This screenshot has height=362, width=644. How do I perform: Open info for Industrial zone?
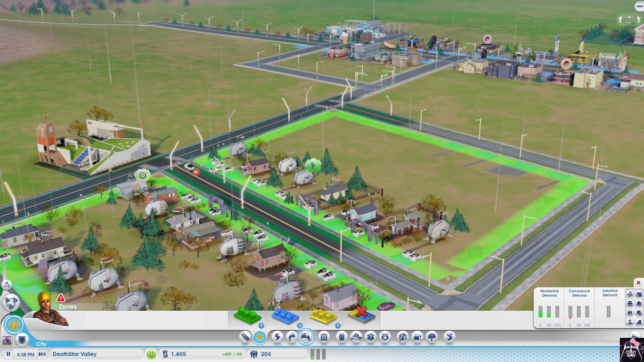click(x=338, y=325)
